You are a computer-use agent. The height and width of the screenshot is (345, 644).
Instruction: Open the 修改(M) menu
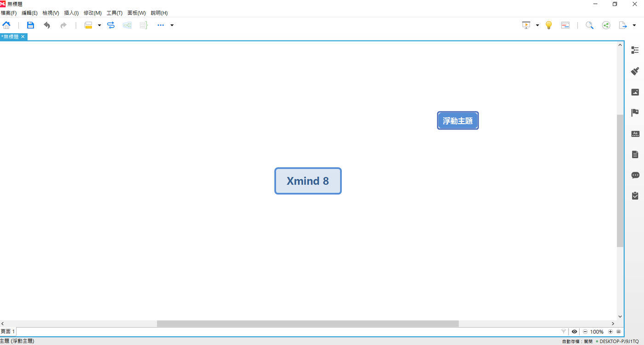click(92, 13)
